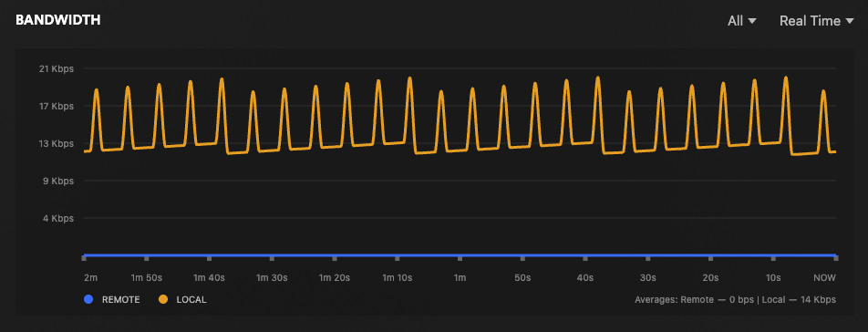Select the 10s time label
Viewport: 868px width, 332px height.
coord(773,277)
